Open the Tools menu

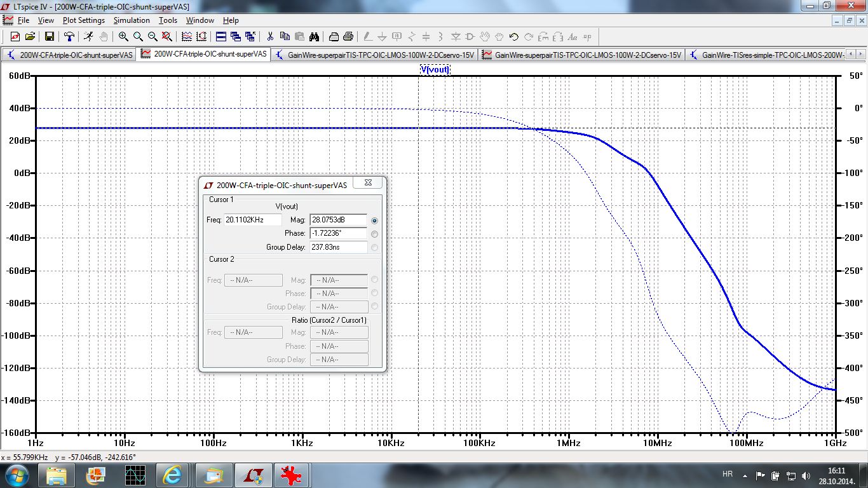click(168, 20)
